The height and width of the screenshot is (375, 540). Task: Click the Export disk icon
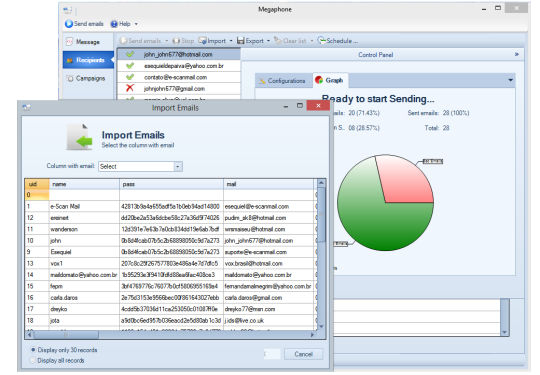click(x=240, y=41)
